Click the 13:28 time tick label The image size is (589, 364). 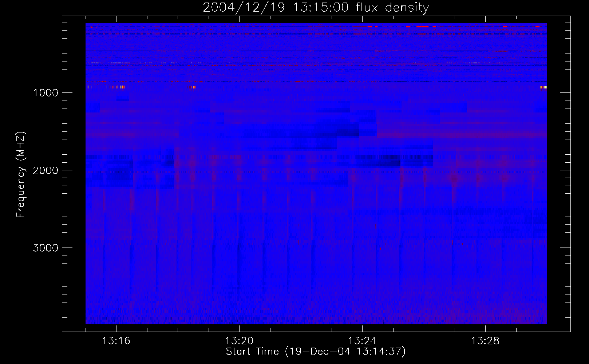click(x=485, y=341)
